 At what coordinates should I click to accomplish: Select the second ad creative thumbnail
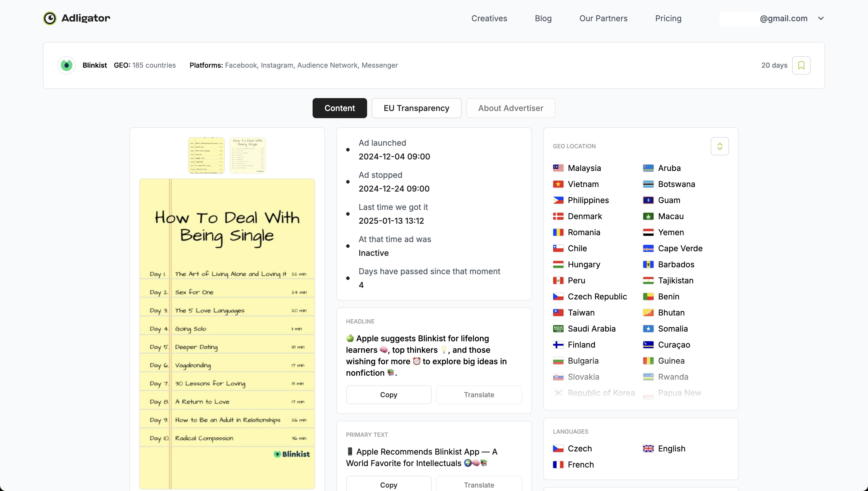pyautogui.click(x=247, y=155)
